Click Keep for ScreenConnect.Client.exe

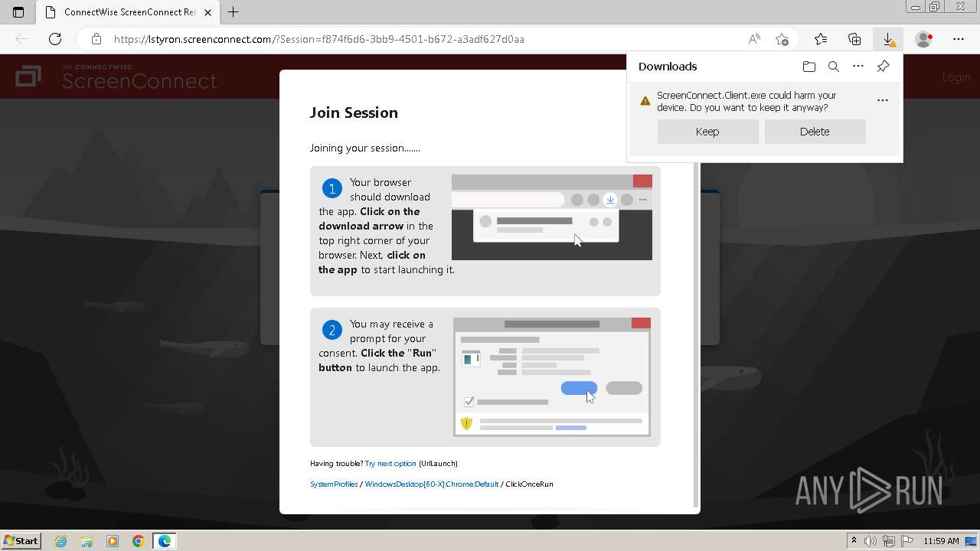pyautogui.click(x=707, y=132)
